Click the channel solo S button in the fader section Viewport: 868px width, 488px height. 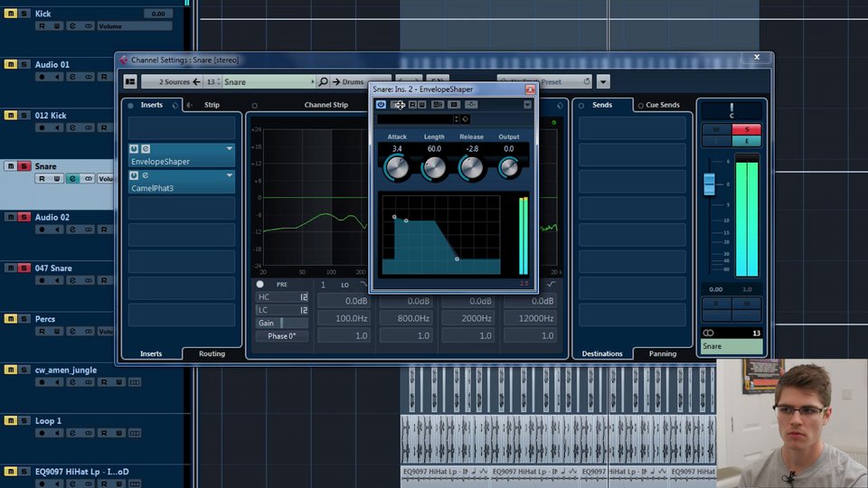coord(746,129)
